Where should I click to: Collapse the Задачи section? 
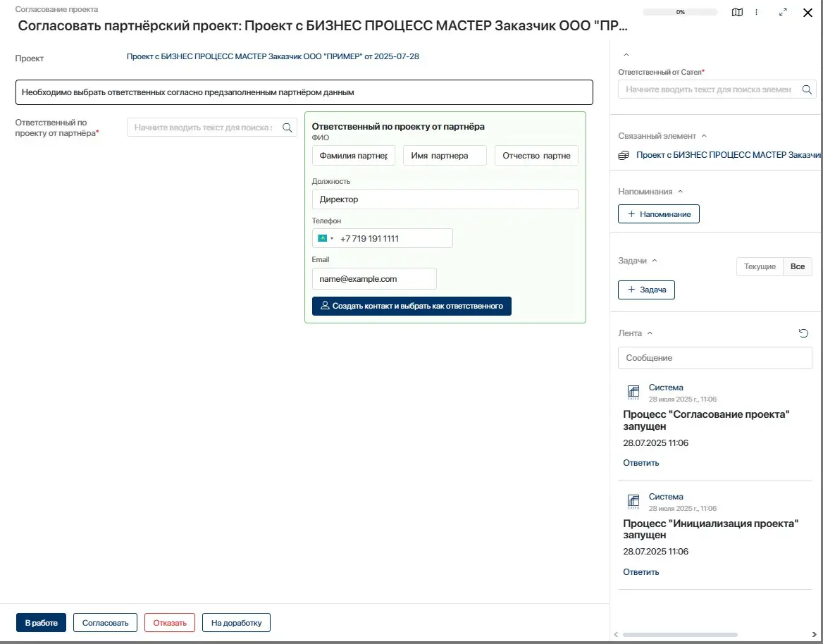pos(655,261)
